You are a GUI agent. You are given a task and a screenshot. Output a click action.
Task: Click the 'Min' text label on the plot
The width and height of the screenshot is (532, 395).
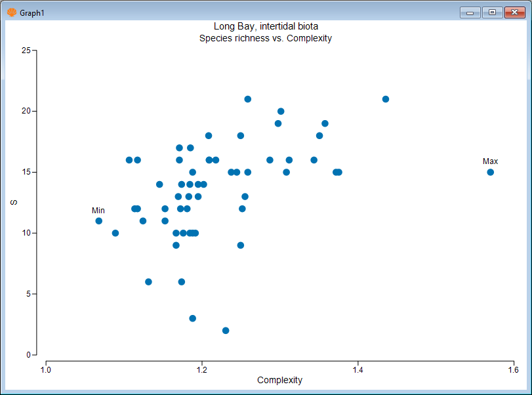click(98, 211)
